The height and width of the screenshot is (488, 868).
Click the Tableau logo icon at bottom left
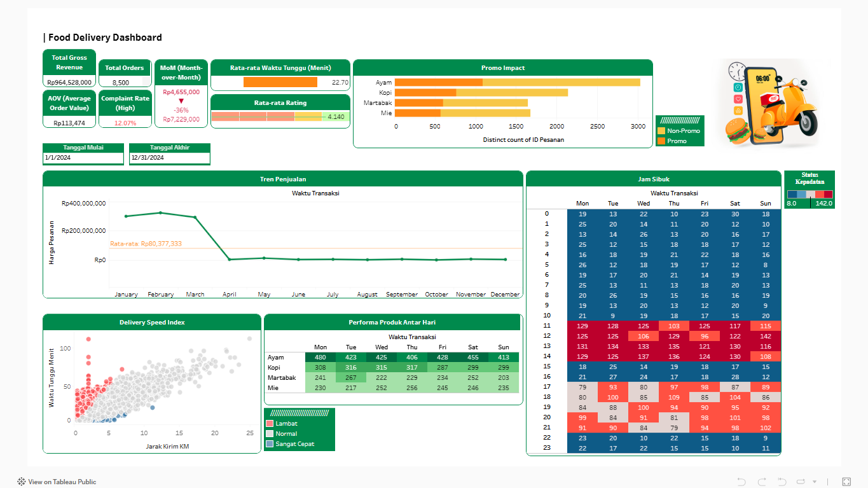click(22, 482)
